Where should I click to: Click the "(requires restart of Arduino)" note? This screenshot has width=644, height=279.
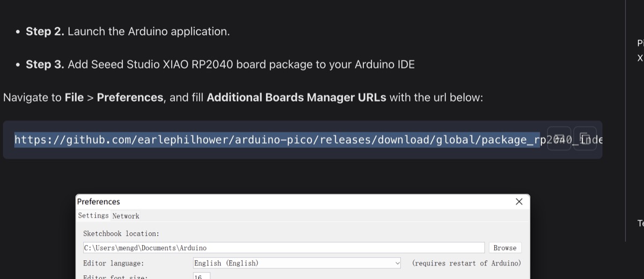pyautogui.click(x=466, y=263)
